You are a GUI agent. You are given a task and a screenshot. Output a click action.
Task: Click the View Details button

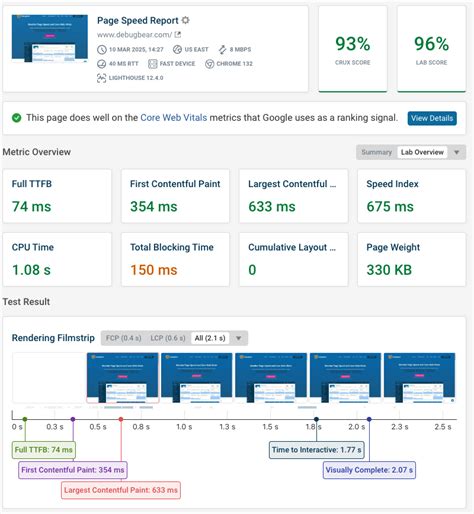pos(432,118)
